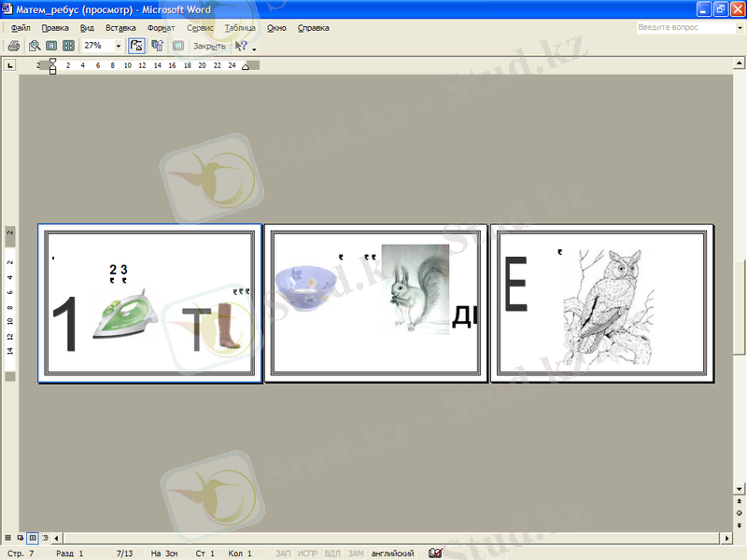Click the Shrink to Fit icon
This screenshot has height=560, width=747.
[157, 46]
